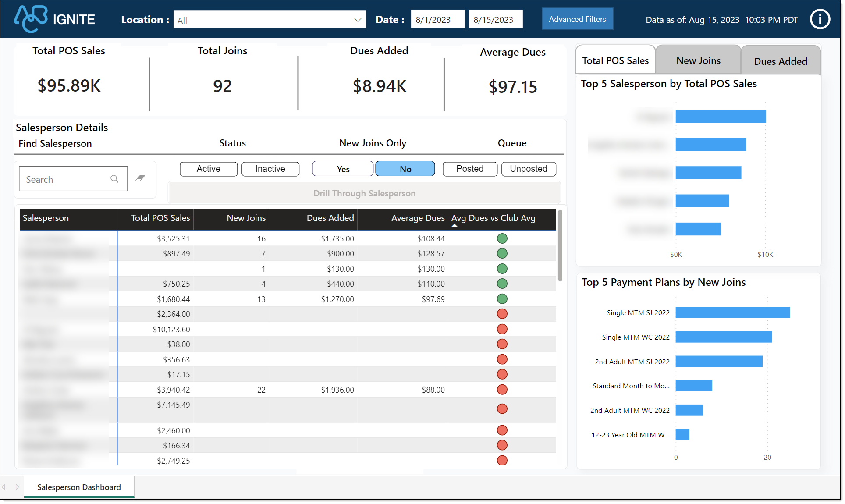
Task: Click sort arrow under Avg Dues vs Club Avg
Action: 454,225
